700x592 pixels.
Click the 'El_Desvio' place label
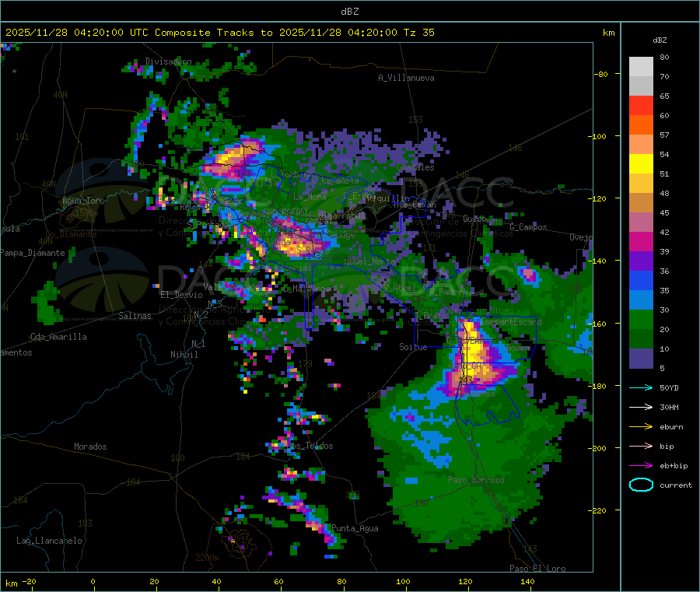point(182,295)
